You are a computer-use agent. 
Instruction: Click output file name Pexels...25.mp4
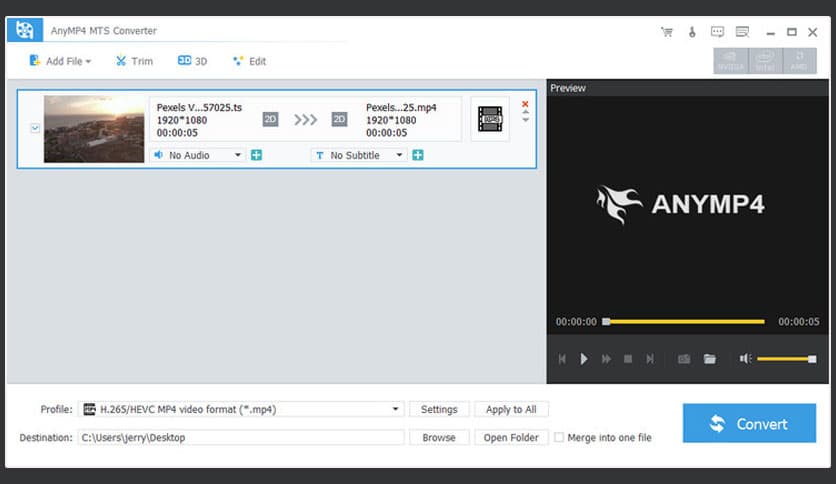click(x=401, y=107)
